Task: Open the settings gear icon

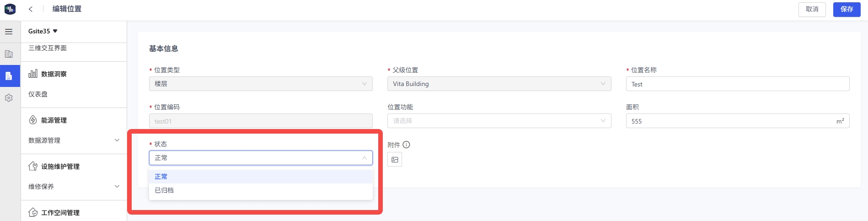Action: [9, 98]
